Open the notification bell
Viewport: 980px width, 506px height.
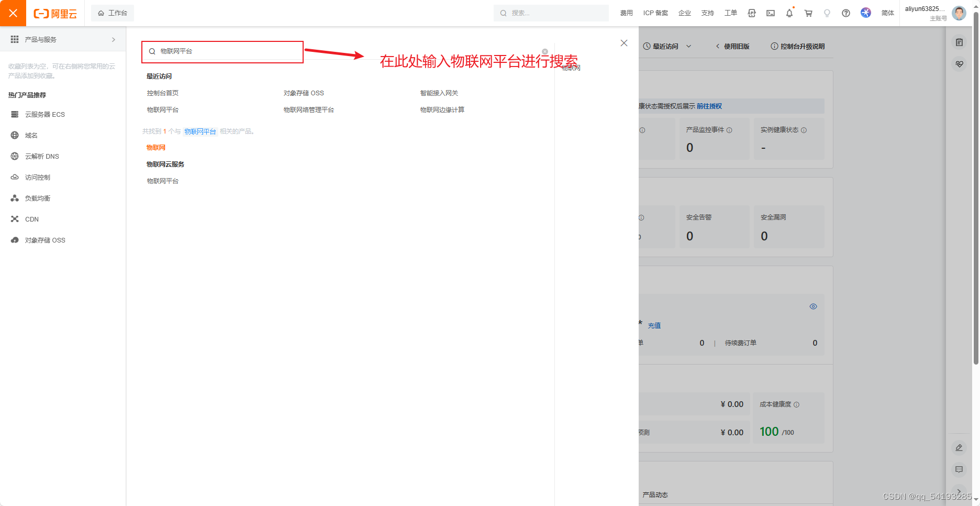click(789, 13)
